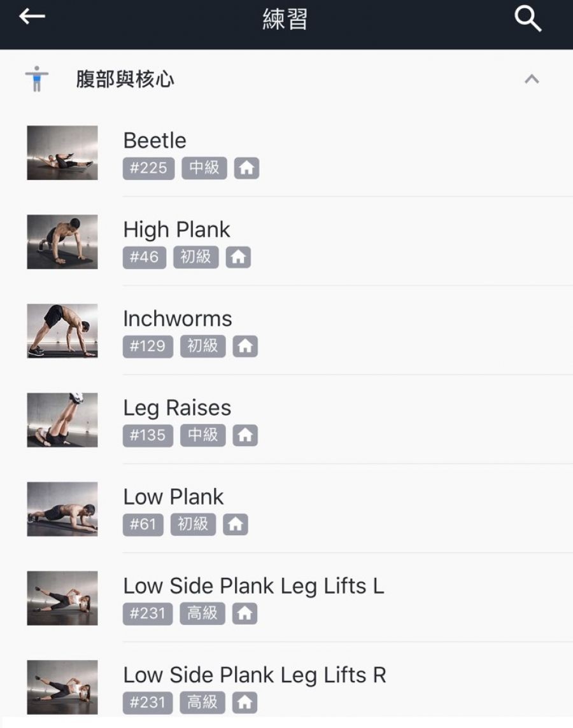Tap the home icon under High Plank
This screenshot has width=573, height=728.
tap(238, 257)
